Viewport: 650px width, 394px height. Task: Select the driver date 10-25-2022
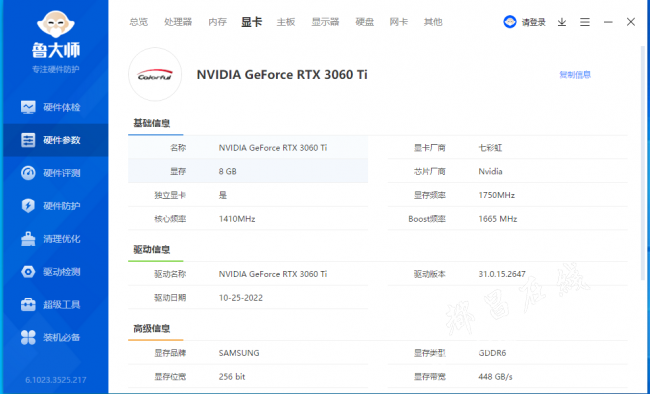point(241,298)
